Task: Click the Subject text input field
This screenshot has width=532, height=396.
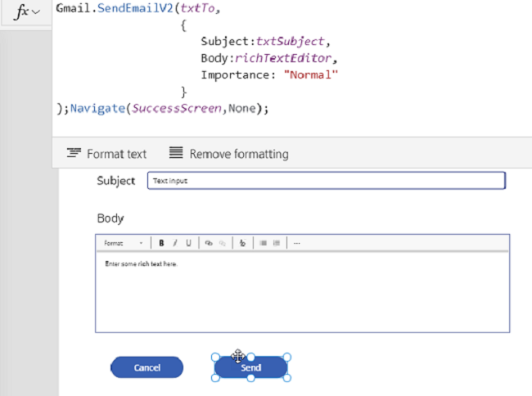Action: click(x=327, y=181)
